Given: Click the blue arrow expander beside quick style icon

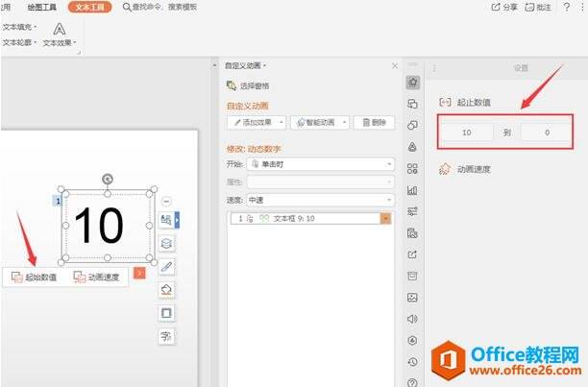Looking at the screenshot, I should pos(177,220).
